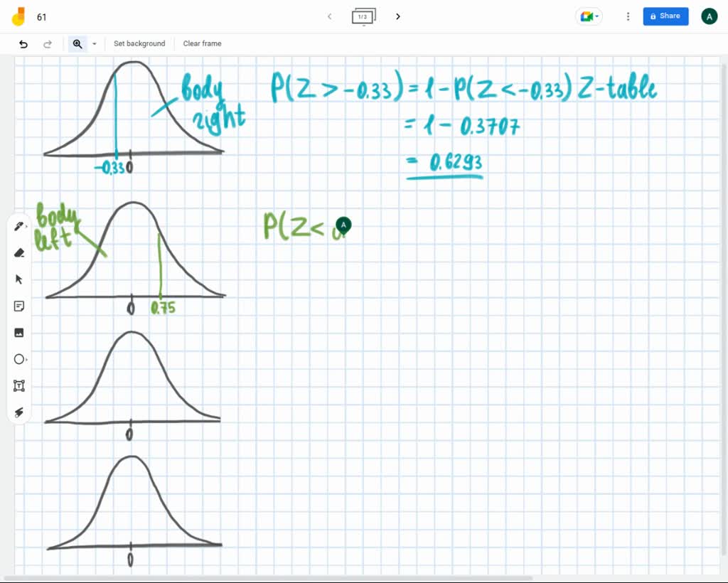This screenshot has height=583, width=728.
Task: Activate the zoom magnifier tool
Action: (77, 43)
